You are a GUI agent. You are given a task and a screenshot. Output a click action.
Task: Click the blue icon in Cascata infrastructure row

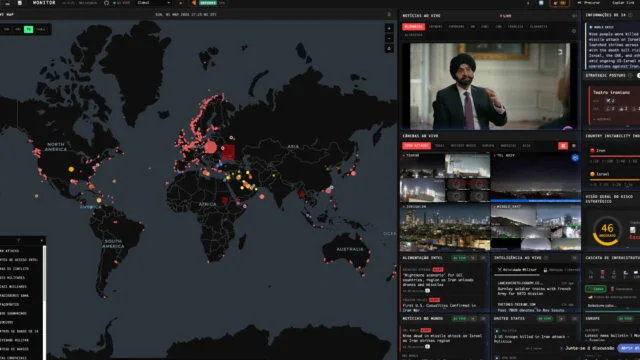[x=625, y=272]
